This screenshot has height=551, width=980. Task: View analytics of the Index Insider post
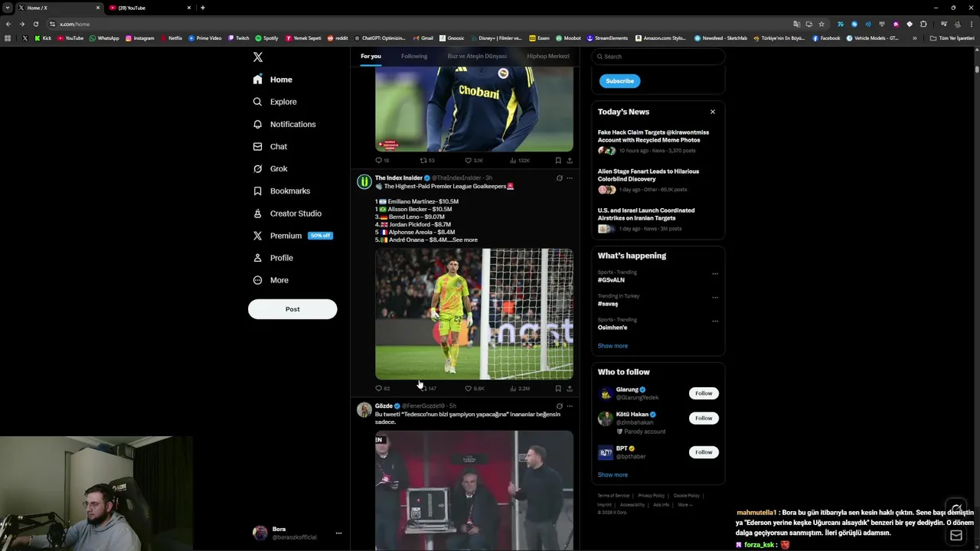(520, 389)
